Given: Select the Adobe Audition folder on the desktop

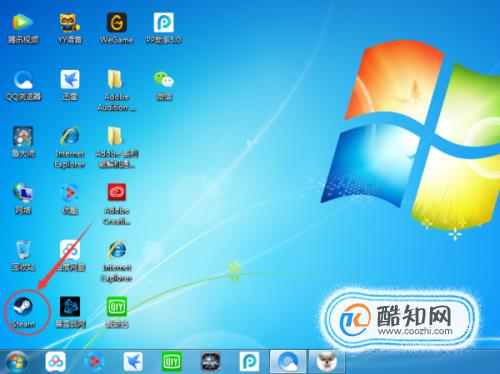Looking at the screenshot, I should click(117, 91).
